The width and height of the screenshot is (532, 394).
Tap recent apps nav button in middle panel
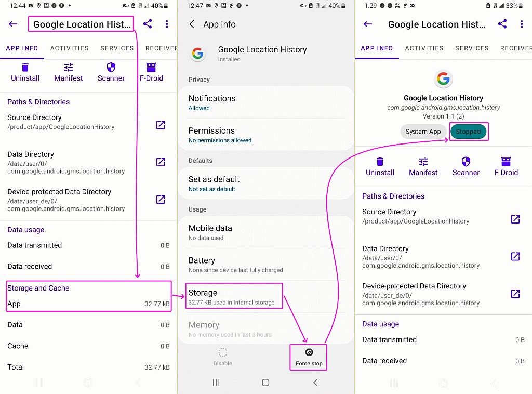[216, 383]
